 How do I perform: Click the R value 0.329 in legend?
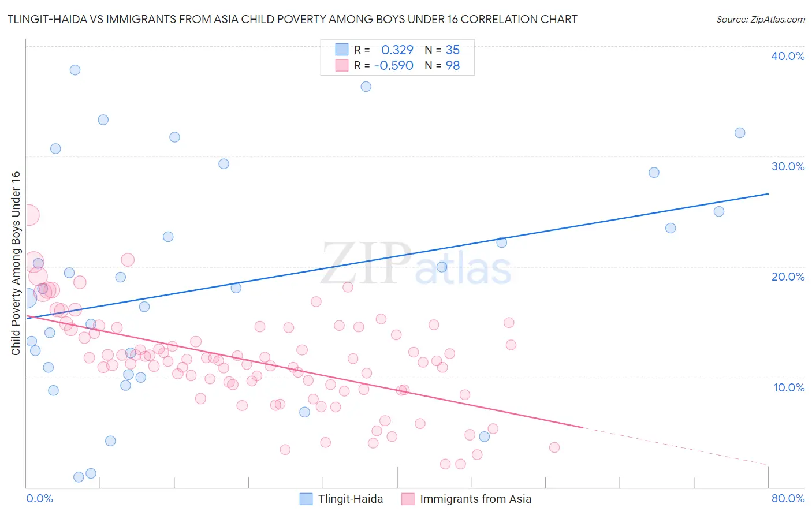397,50
